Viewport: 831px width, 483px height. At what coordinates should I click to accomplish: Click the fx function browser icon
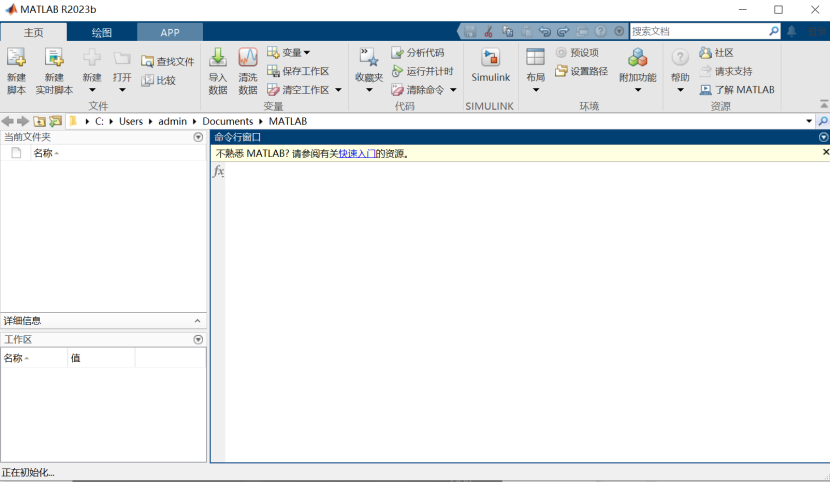(218, 171)
